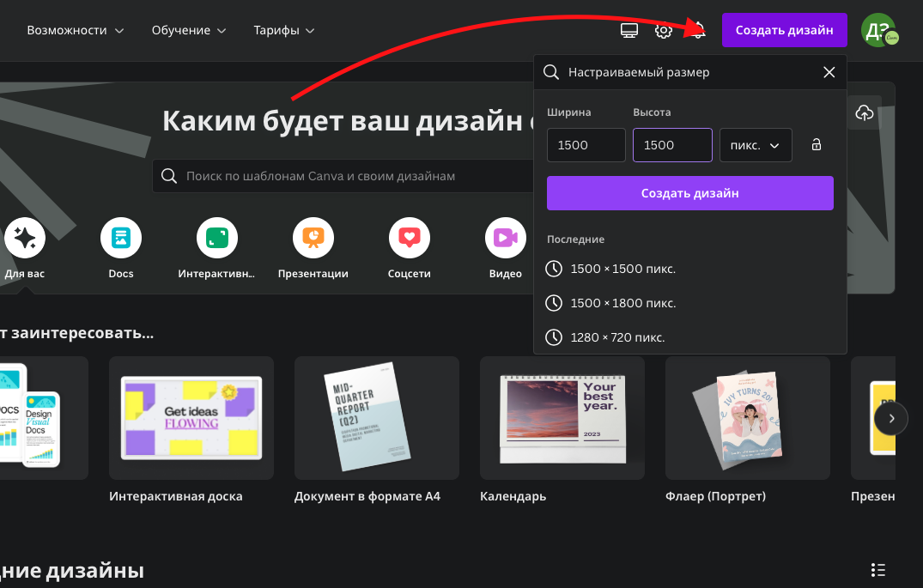Viewport: 923px width, 588px height.
Task: Open Флаер (Портрет) template thumbnail
Action: (748, 418)
